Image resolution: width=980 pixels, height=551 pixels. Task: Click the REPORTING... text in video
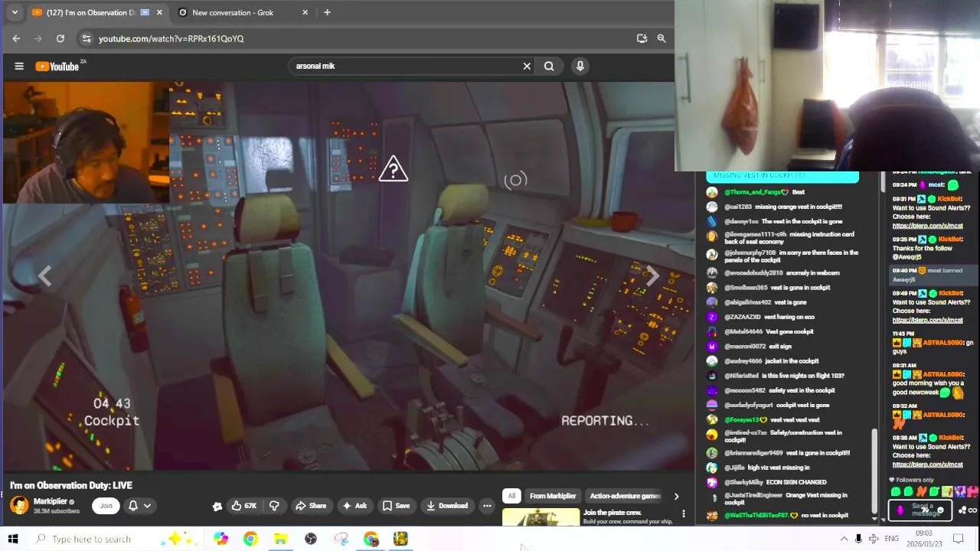(x=605, y=421)
